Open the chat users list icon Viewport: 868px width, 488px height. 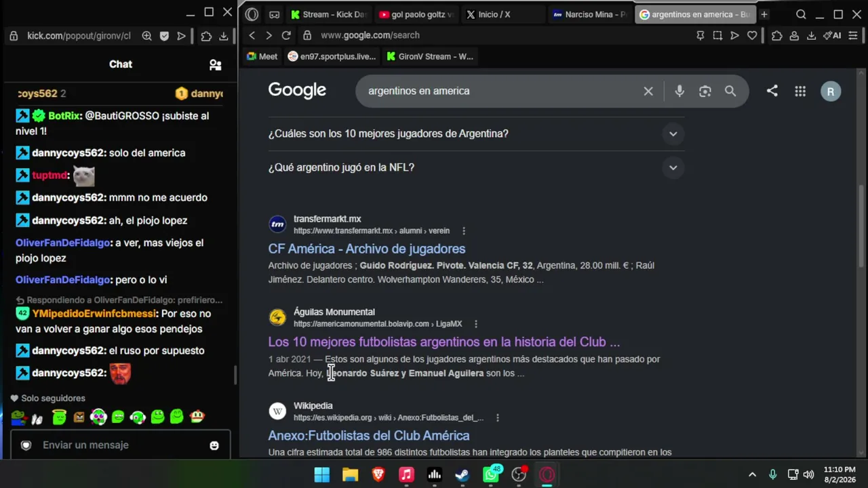pyautogui.click(x=216, y=64)
